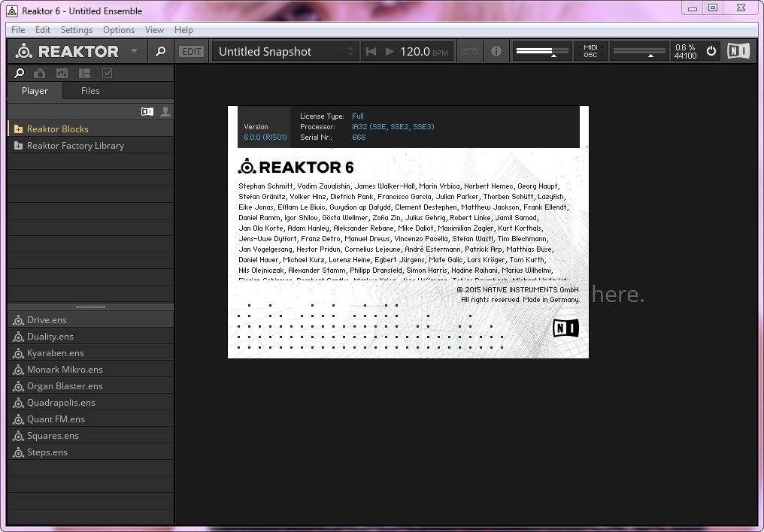764x532 pixels.
Task: Click the MIDI OSC indicator
Action: point(590,51)
